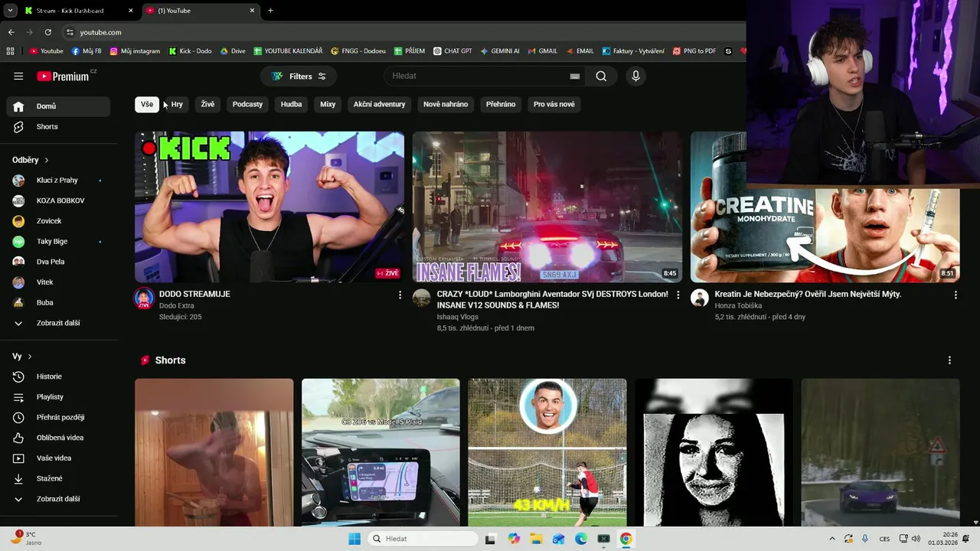The width and height of the screenshot is (980, 551).
Task: Select the Nově nahráno chip
Action: click(446, 104)
